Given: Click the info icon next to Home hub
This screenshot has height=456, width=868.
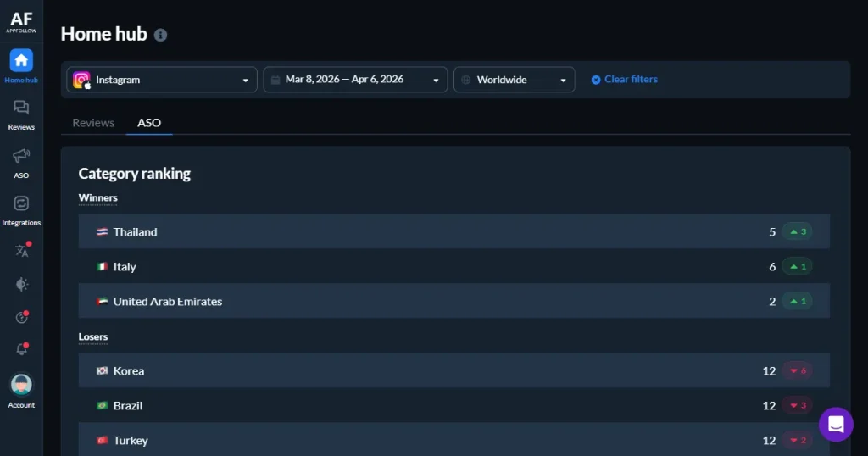Looking at the screenshot, I should 160,35.
